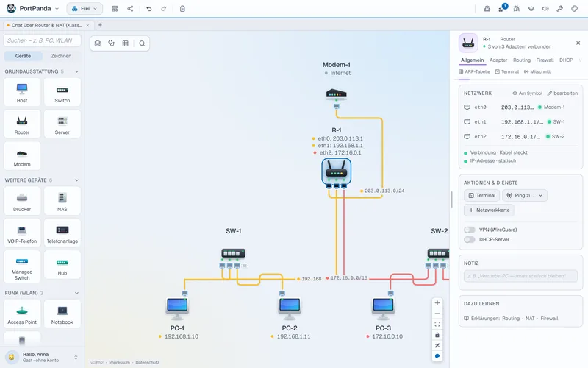Focus the Notiz input field
Viewport: 588px width, 368px height.
pos(520,276)
